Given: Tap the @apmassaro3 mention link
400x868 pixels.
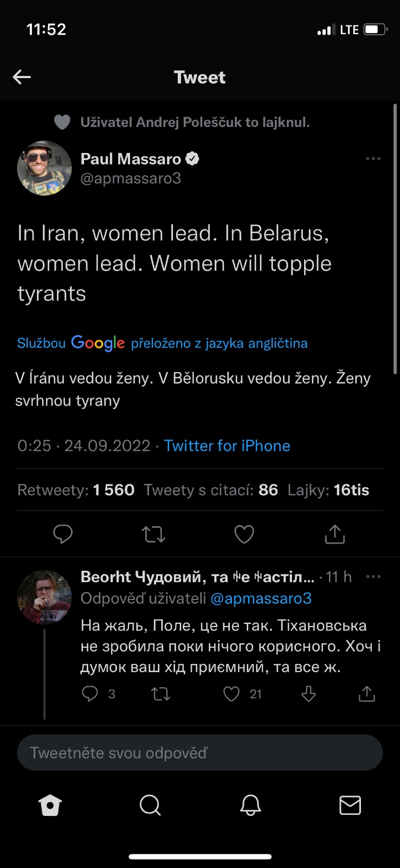Looking at the screenshot, I should pos(261,598).
